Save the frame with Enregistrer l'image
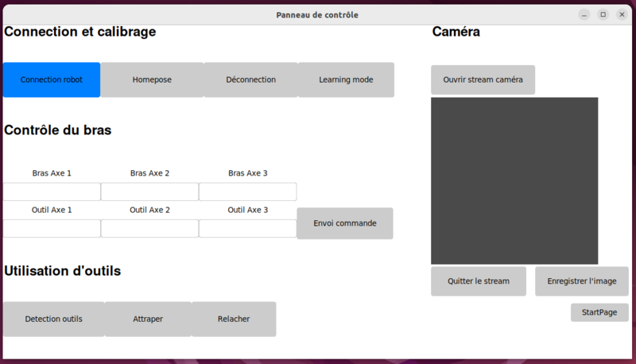 tap(582, 281)
